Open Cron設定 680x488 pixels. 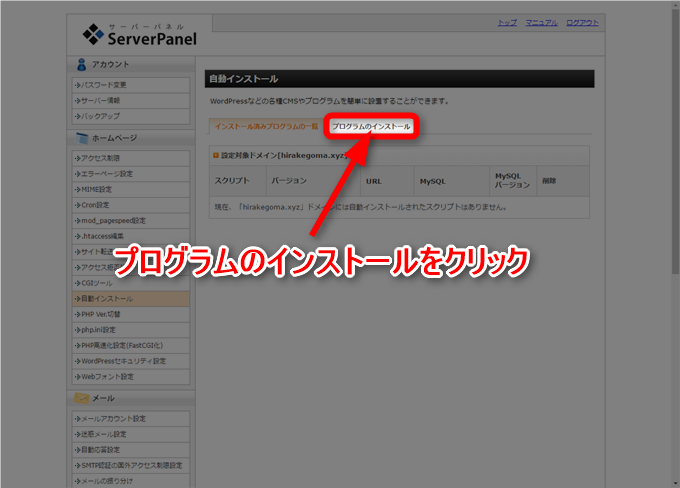(x=131, y=205)
